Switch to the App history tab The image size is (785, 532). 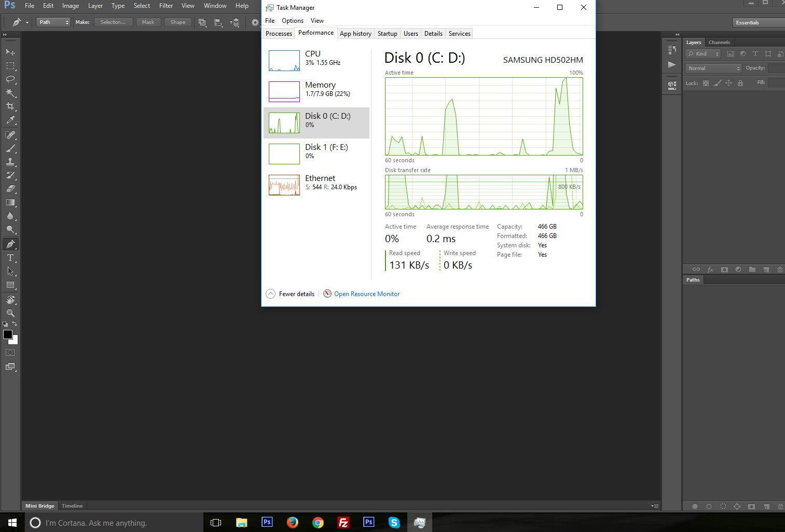[x=355, y=34]
